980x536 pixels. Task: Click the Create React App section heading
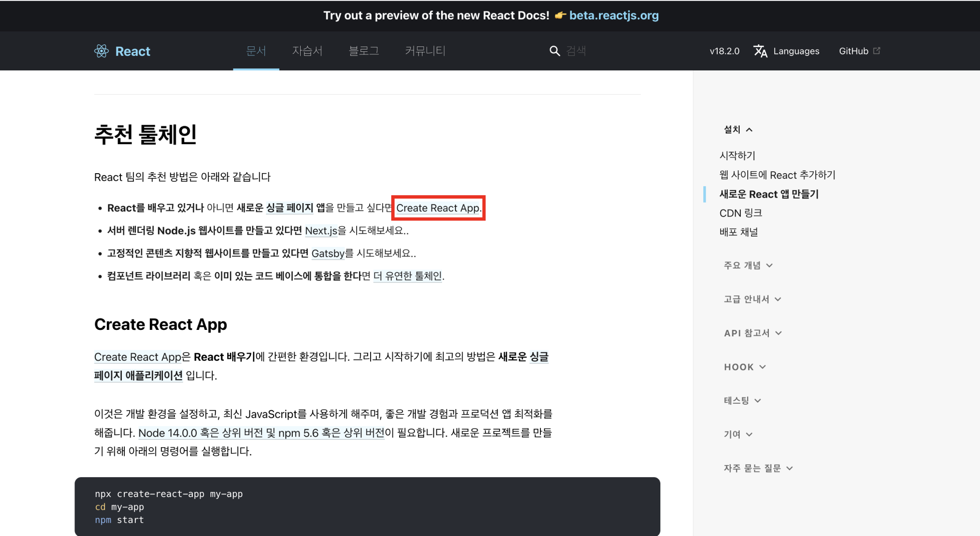click(160, 324)
